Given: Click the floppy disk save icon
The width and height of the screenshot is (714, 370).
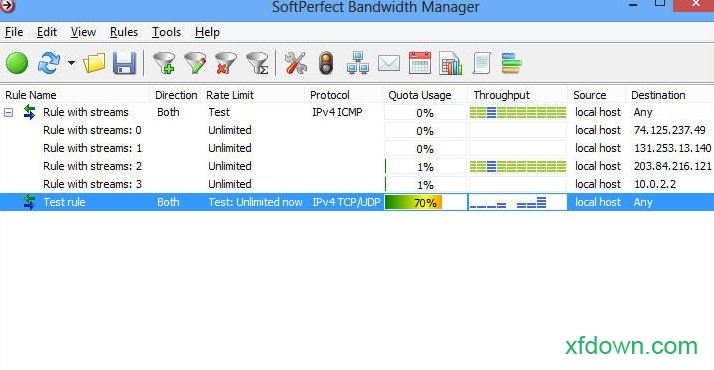Looking at the screenshot, I should point(124,63).
